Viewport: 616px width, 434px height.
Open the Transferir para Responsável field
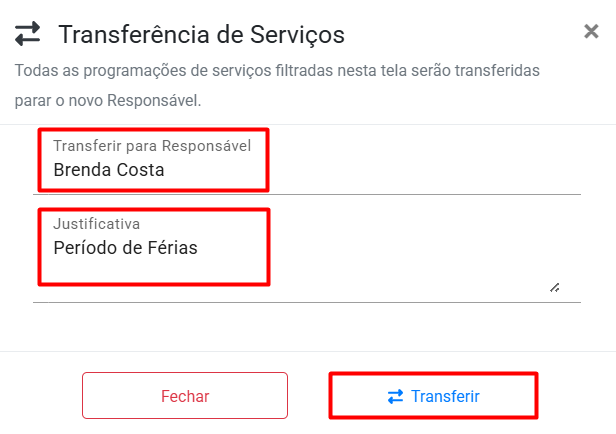pyautogui.click(x=307, y=160)
